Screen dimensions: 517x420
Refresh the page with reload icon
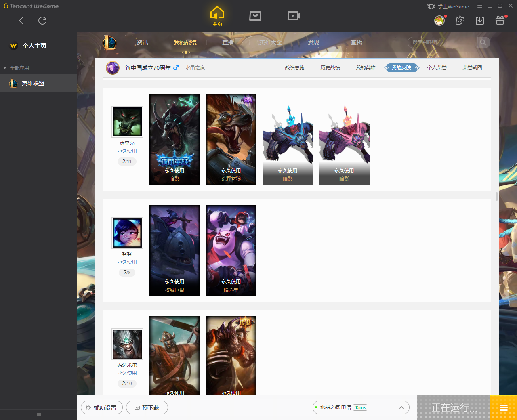pyautogui.click(x=42, y=21)
